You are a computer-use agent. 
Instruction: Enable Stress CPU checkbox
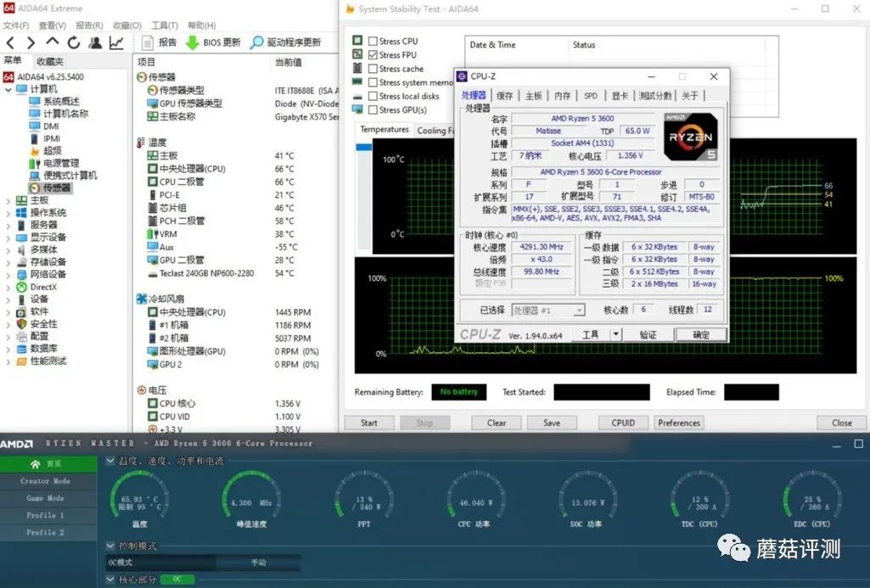tap(373, 41)
